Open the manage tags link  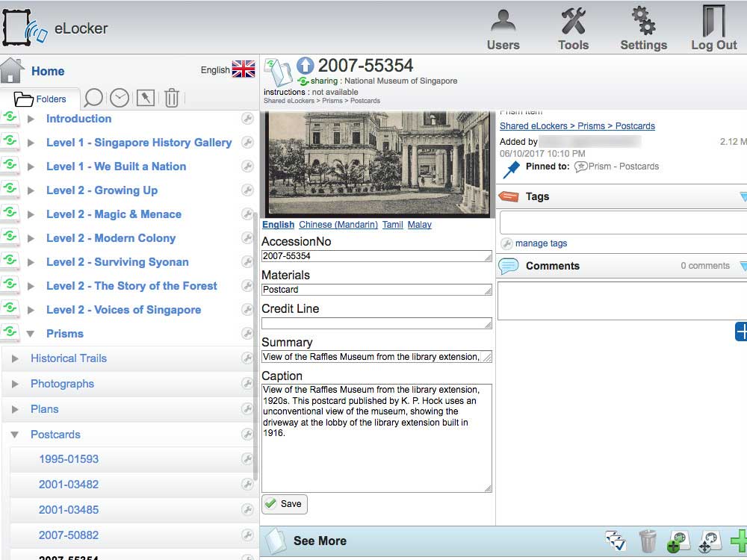[x=541, y=243]
